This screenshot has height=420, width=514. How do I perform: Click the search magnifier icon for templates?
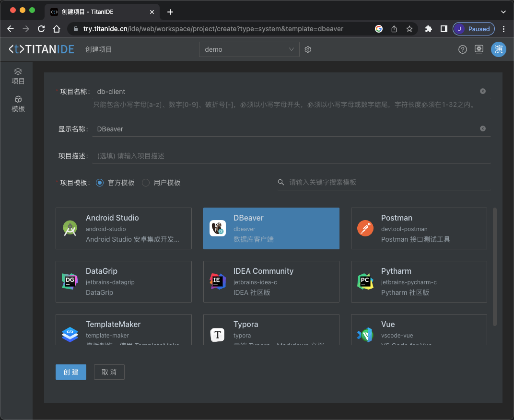(281, 183)
